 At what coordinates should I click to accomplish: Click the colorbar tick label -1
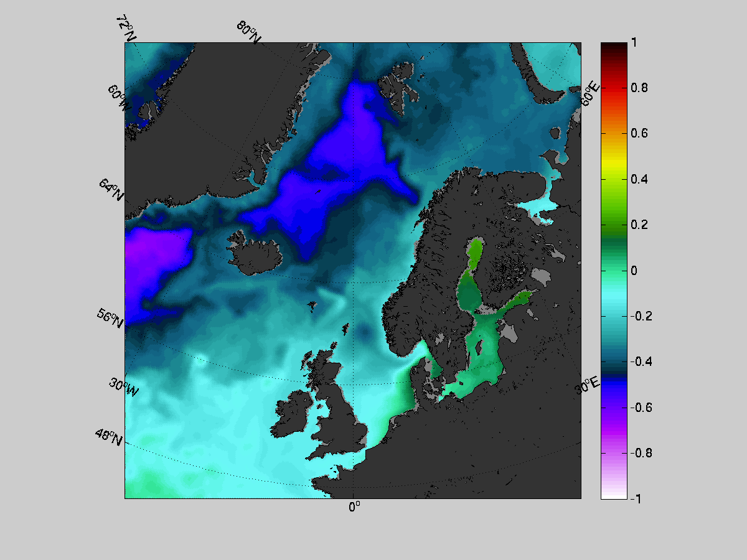coord(636,498)
